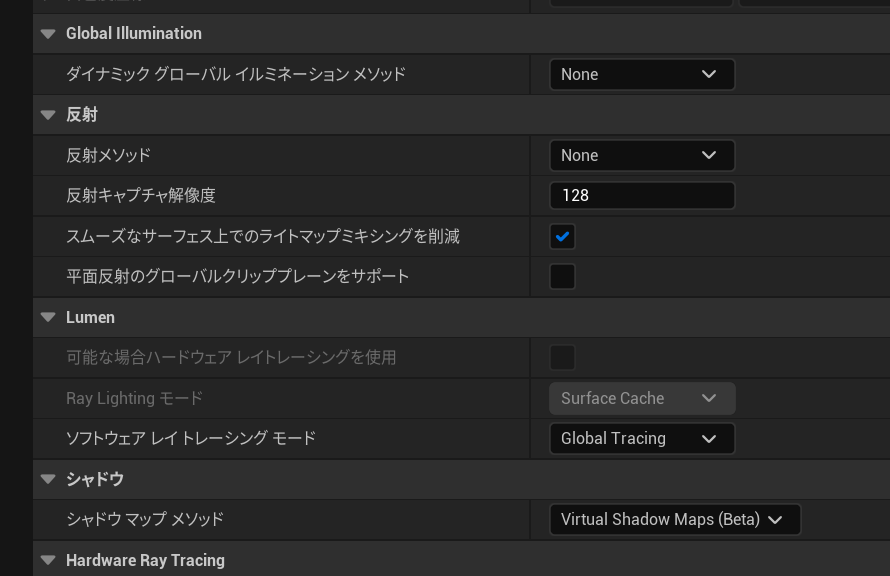Select the ソフトウェア レイトレーシング モード label

pyautogui.click(x=191, y=439)
